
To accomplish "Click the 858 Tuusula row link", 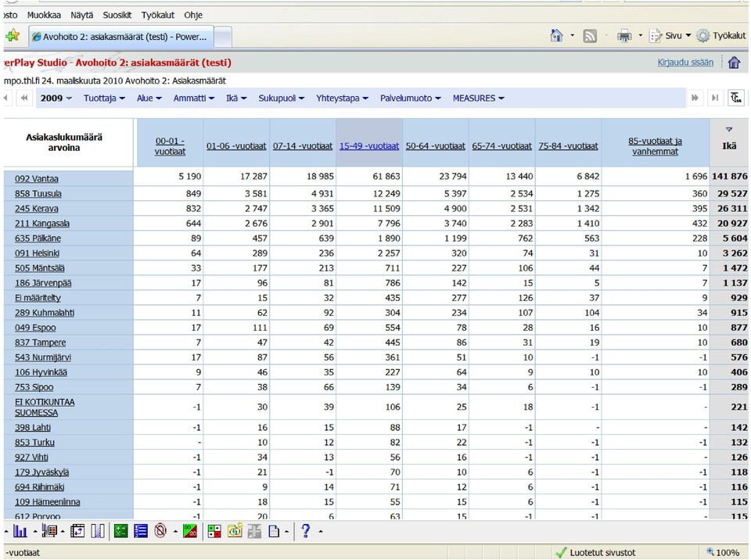I will pyautogui.click(x=38, y=193).
